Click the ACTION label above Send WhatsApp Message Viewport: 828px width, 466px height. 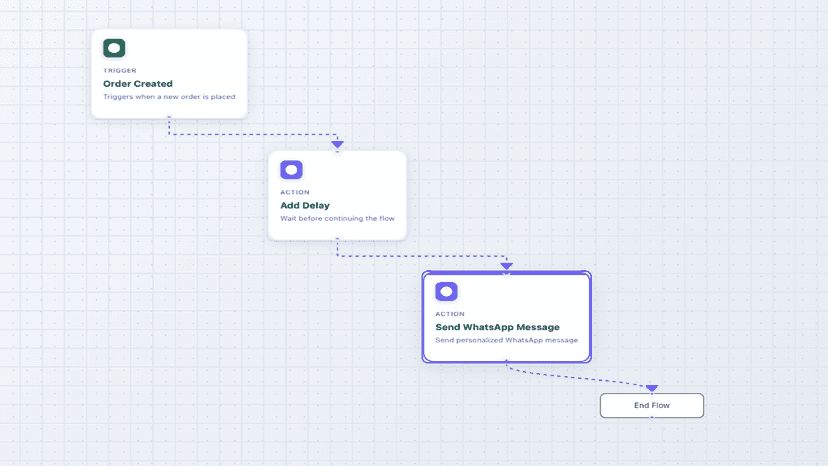[450, 314]
